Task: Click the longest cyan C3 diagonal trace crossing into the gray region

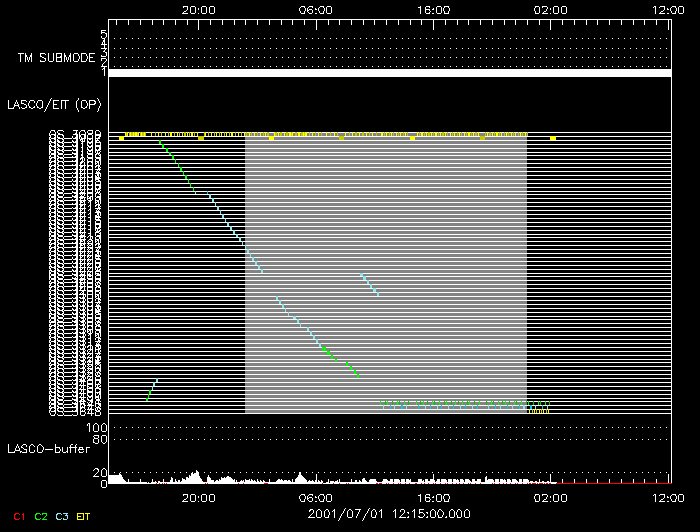Action: coord(235,232)
